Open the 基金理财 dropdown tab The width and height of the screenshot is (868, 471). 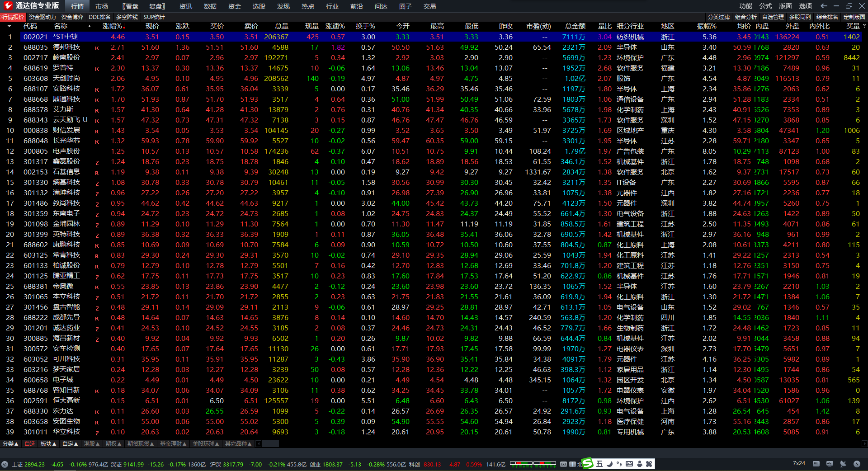tap(173, 444)
